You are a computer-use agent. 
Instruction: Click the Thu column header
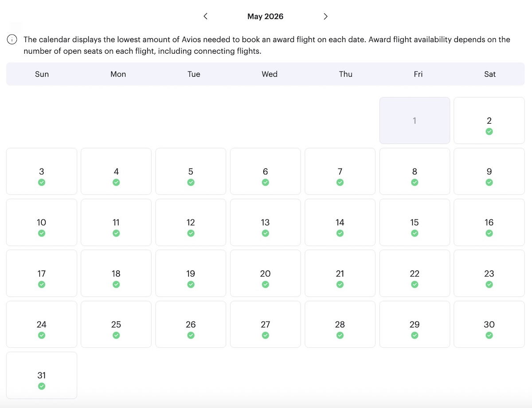tap(346, 74)
